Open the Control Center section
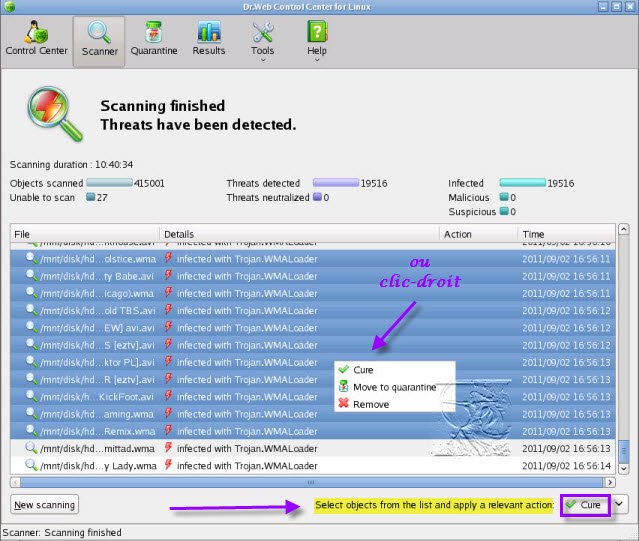Screen dimensions: 639x541 tap(36, 40)
